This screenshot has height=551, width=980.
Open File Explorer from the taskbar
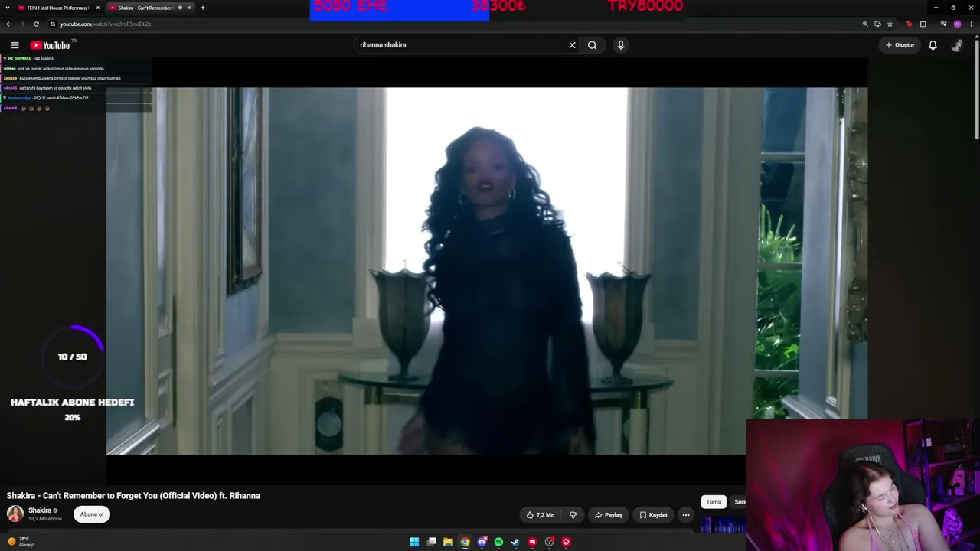click(x=448, y=542)
